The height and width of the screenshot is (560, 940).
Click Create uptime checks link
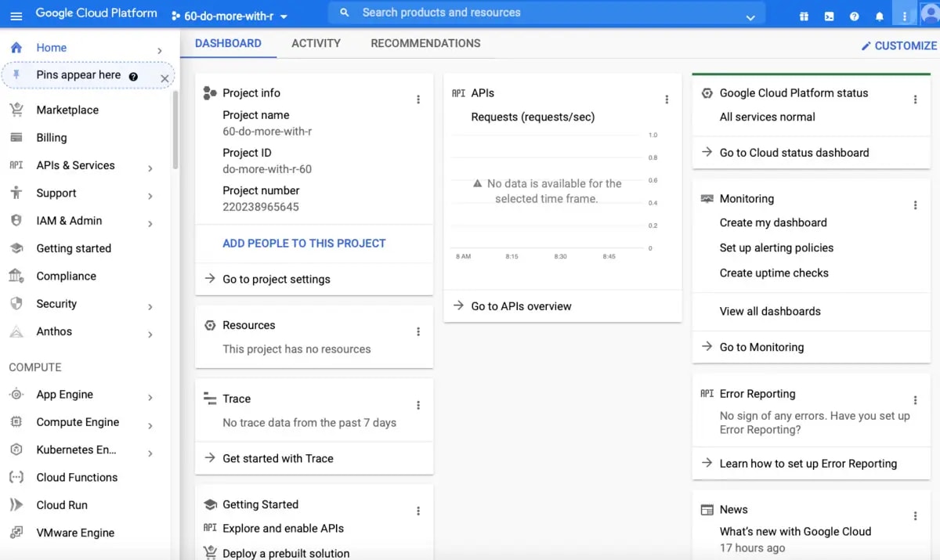(x=774, y=273)
